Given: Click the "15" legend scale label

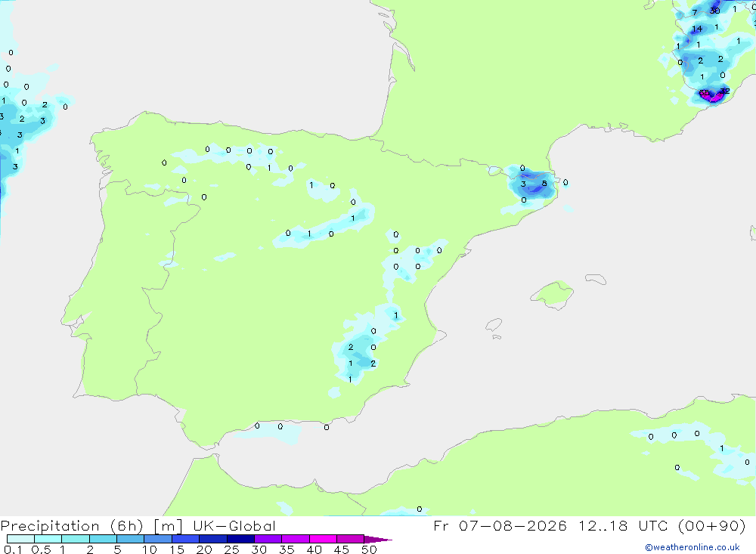Looking at the screenshot, I should click(x=177, y=549).
